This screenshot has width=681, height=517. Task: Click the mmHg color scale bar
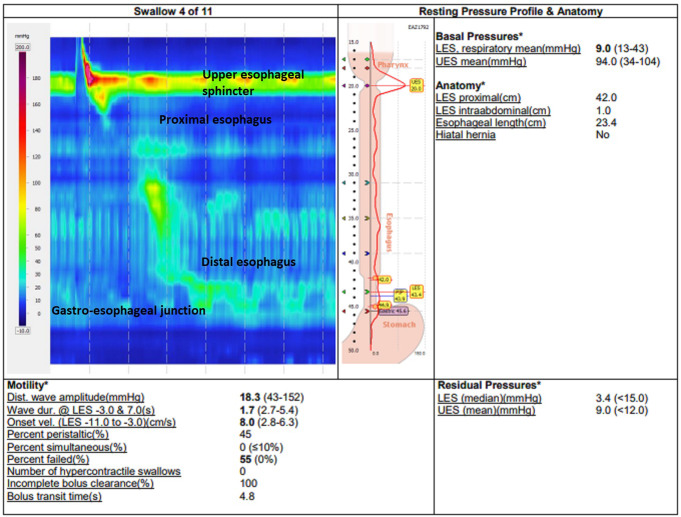(22, 189)
